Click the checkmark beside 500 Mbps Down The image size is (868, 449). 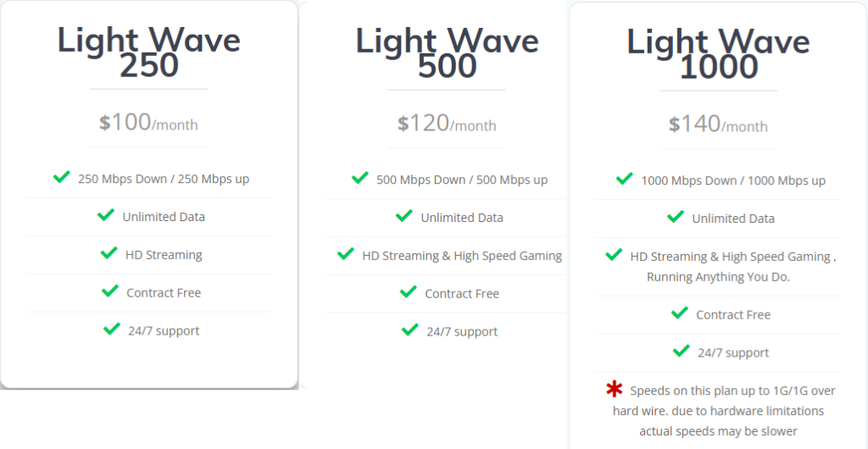point(359,178)
